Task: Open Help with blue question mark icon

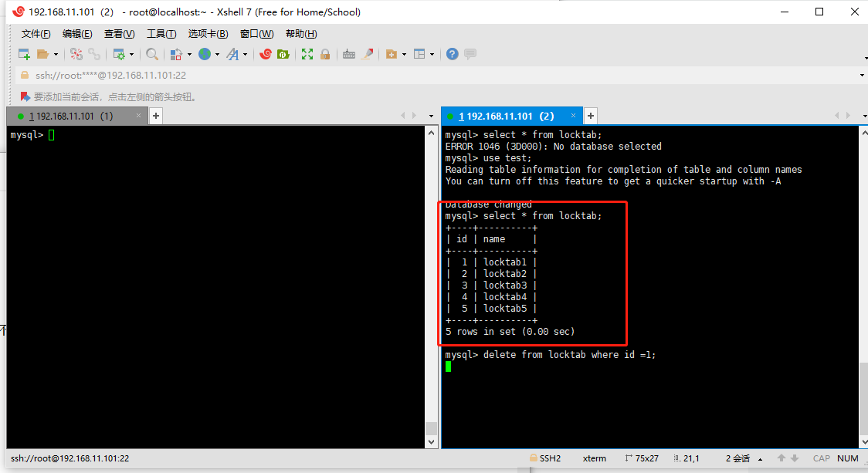Action: coord(453,54)
